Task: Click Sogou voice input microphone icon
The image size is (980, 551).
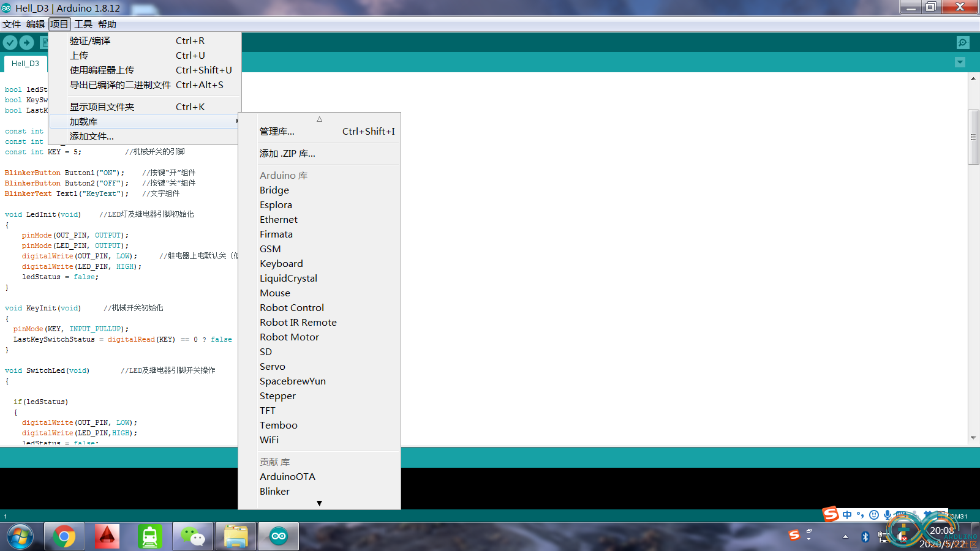Action: [887, 515]
